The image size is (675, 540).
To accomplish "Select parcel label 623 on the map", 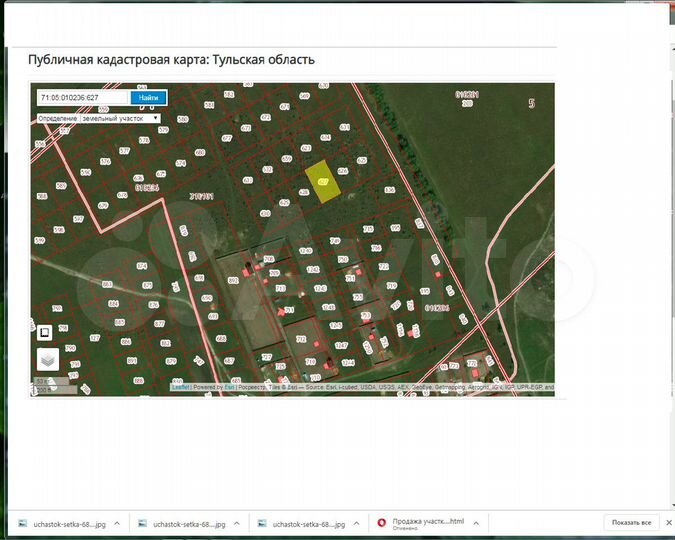I will tap(306, 148).
